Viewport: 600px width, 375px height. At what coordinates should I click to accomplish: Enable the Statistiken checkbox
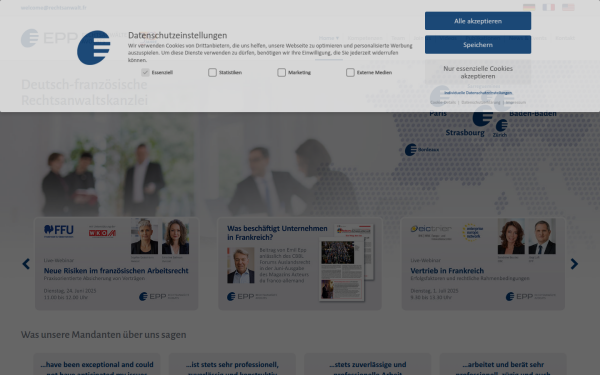tap(212, 72)
